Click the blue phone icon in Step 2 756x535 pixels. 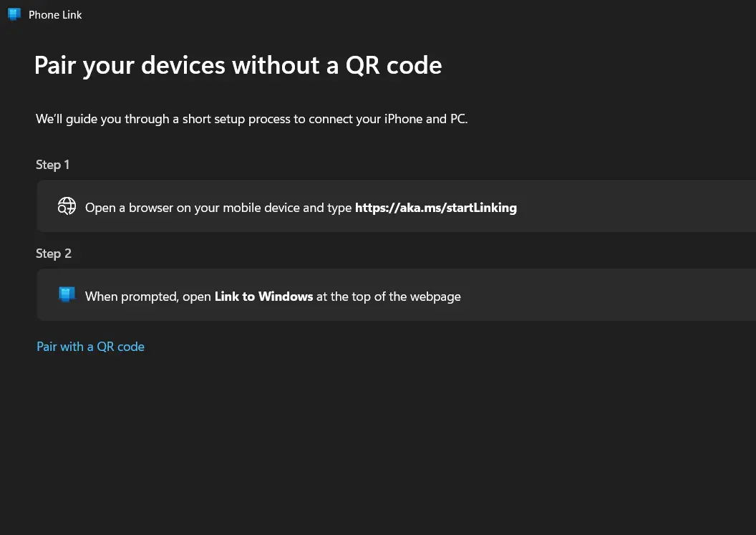tap(67, 294)
